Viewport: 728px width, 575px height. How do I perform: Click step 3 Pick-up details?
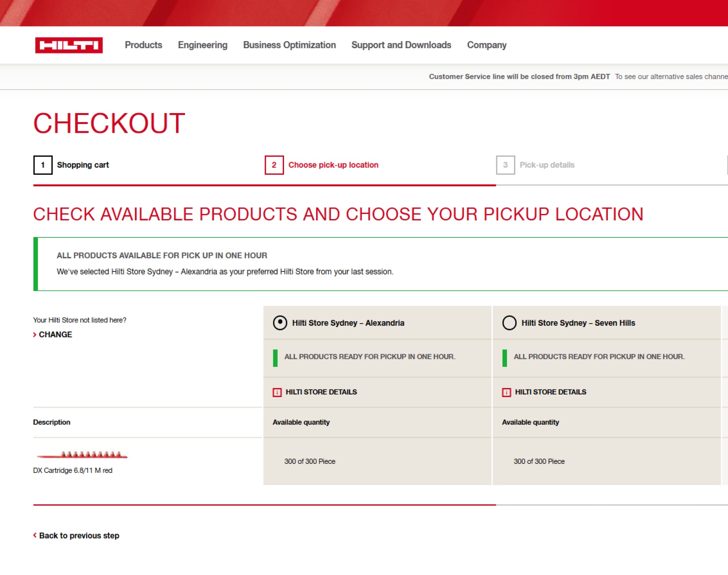click(535, 165)
